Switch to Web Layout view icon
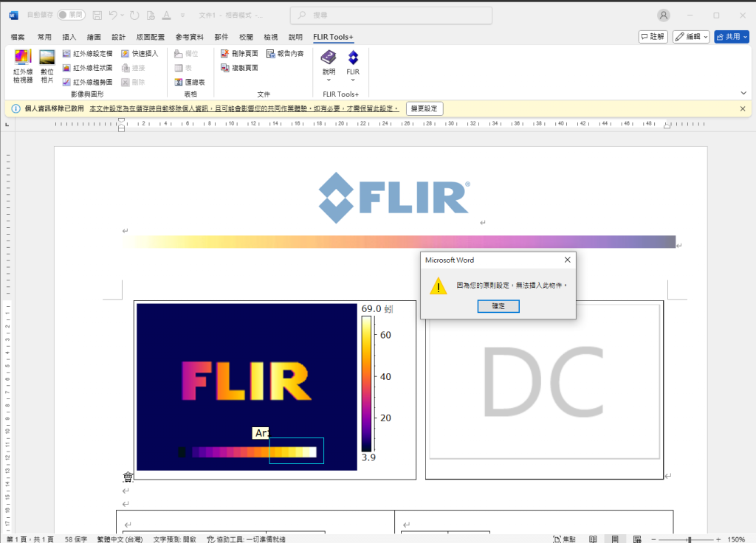The width and height of the screenshot is (756, 543). (637, 539)
